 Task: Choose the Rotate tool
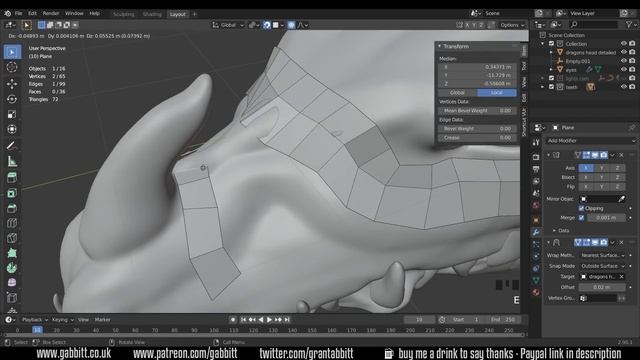coord(12,99)
